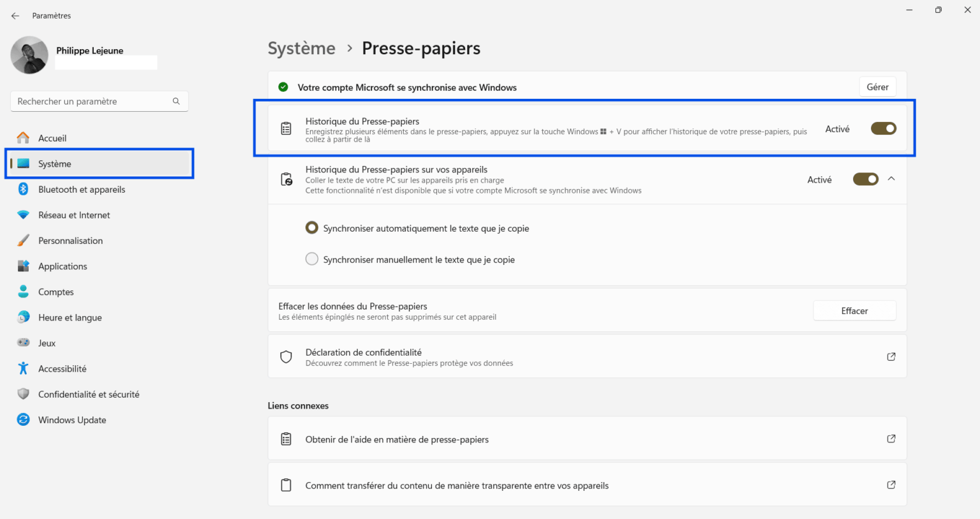
Task: Turn off Historique du Presse-papiers toggle
Action: pyautogui.click(x=884, y=129)
